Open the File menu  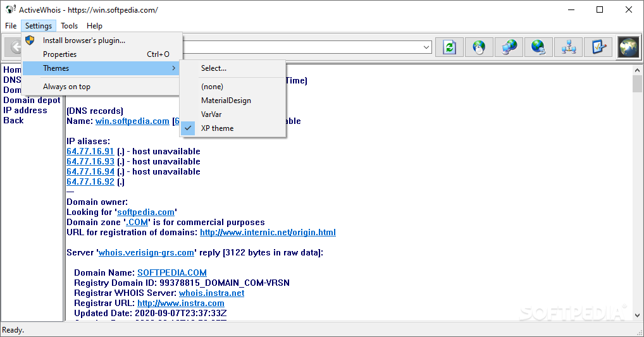tap(11, 26)
